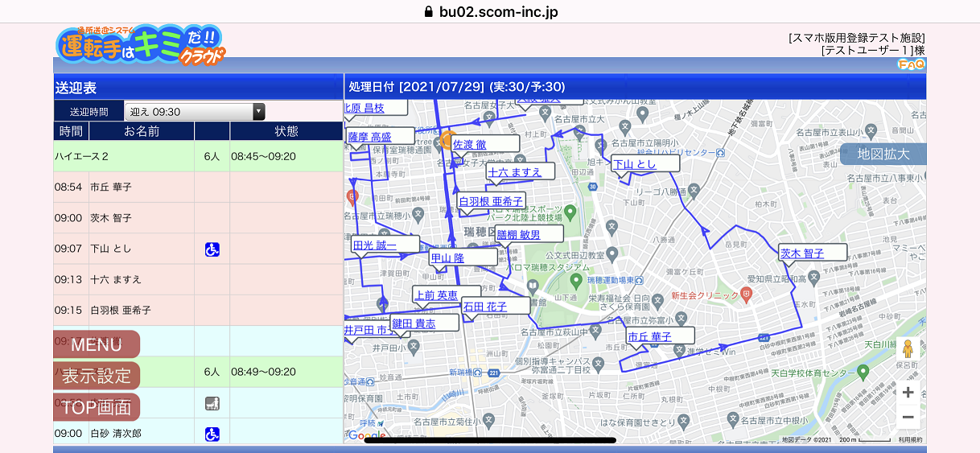Open 表示設定 display settings

pyautogui.click(x=97, y=376)
